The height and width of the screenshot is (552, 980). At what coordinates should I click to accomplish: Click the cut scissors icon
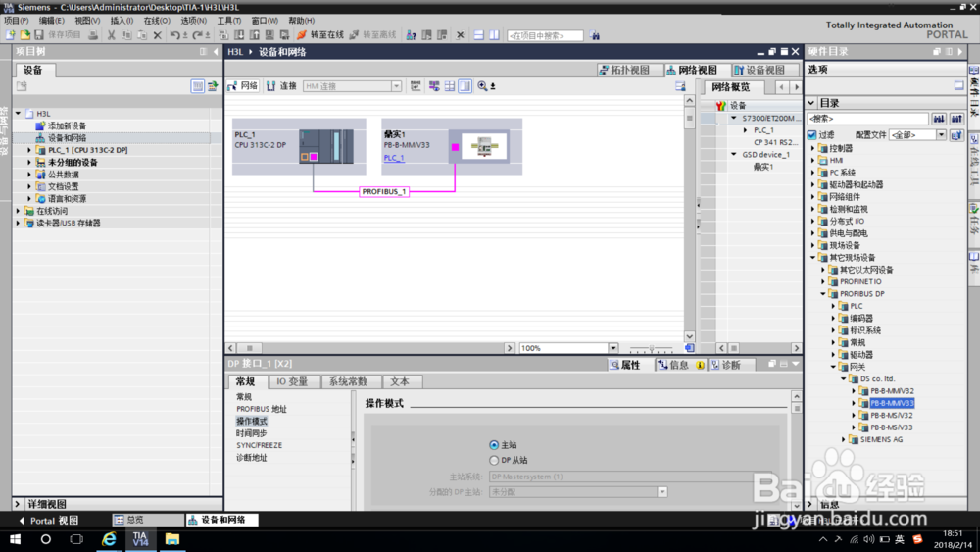[112, 35]
